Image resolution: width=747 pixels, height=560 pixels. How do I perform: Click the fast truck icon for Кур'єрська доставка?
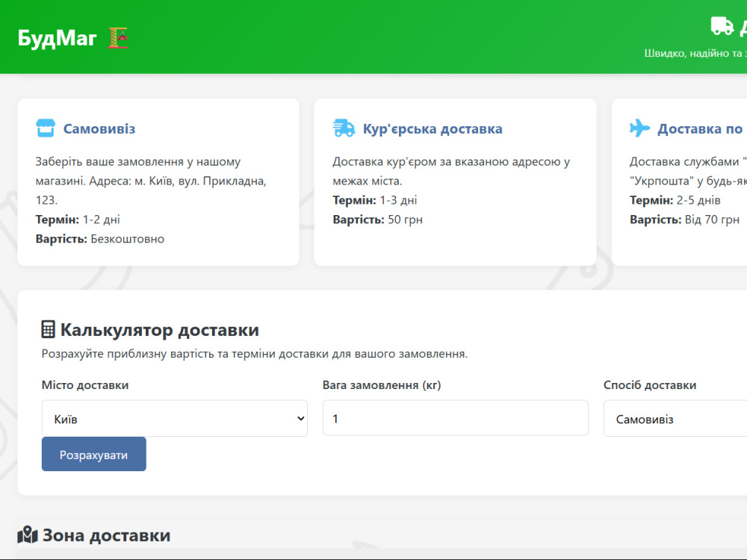[x=344, y=128]
